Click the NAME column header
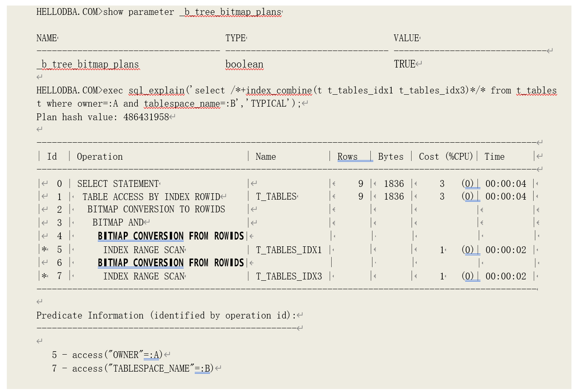574x392 pixels. [47, 38]
